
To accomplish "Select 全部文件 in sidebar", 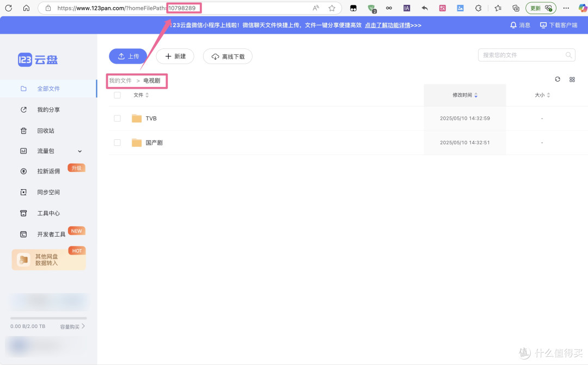I will [49, 89].
